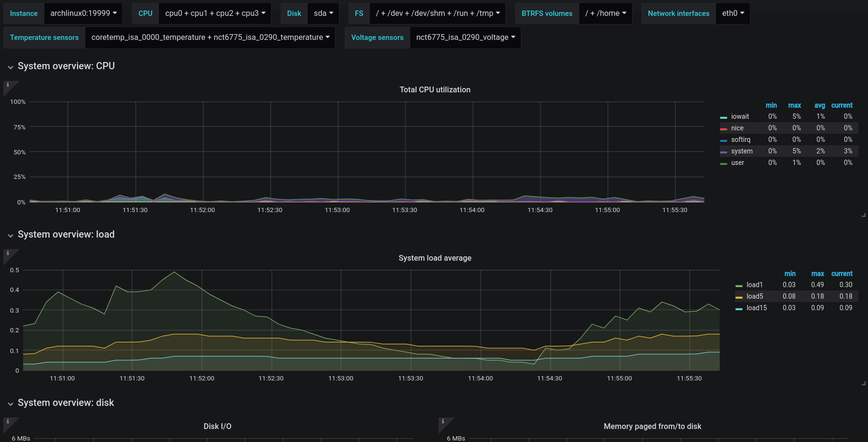Collapse System overview: load row
The image size is (868, 442).
(61, 234)
